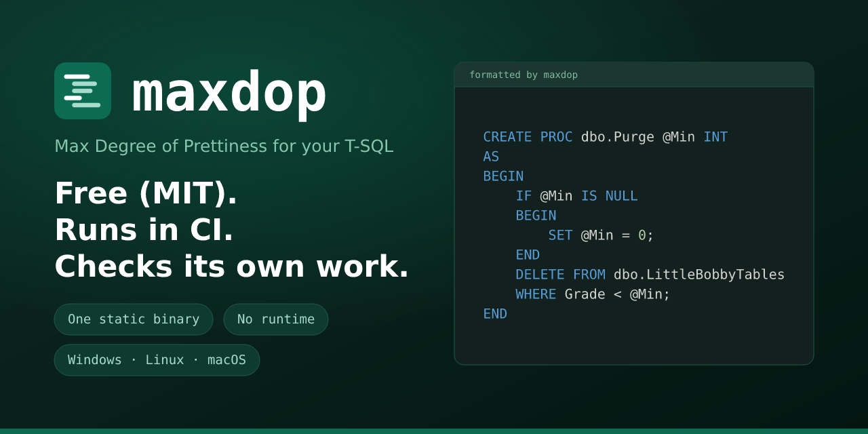Click the 'IF @Min IS NULL' code line
868x434 pixels.
[x=576, y=196]
